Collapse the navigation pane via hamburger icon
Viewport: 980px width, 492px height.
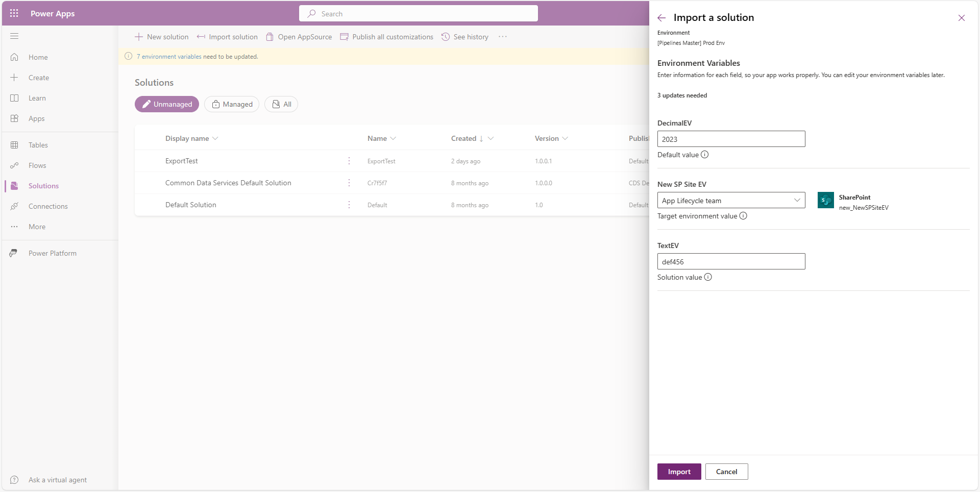(x=14, y=36)
